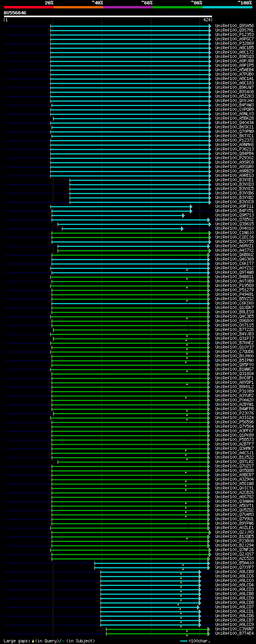
Task: Select hit label UniRef100_B9RSQ3
Action: click(234, 57)
